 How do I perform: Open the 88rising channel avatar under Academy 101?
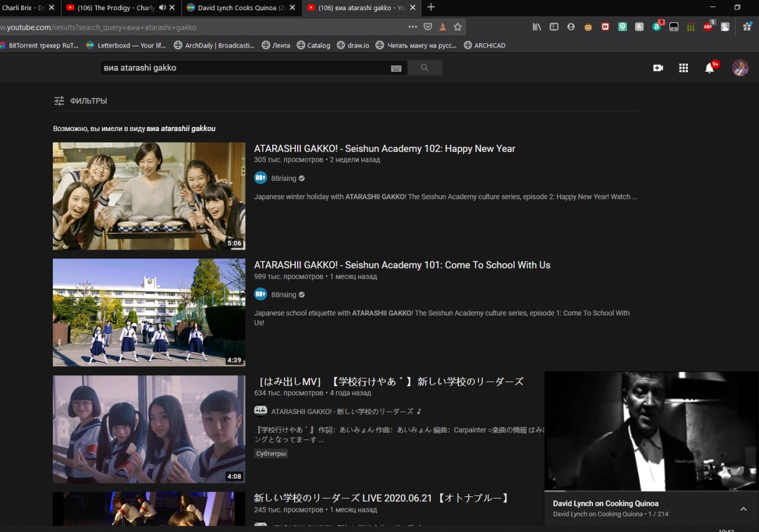[260, 295]
